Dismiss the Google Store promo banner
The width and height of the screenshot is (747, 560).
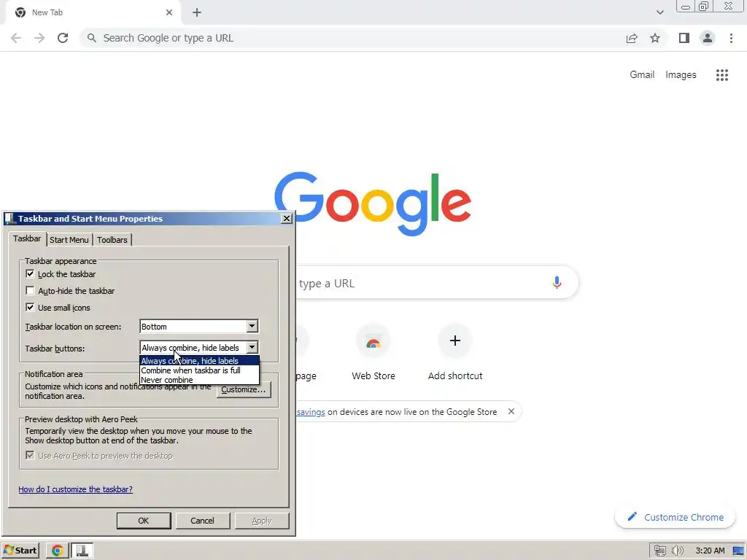point(511,411)
